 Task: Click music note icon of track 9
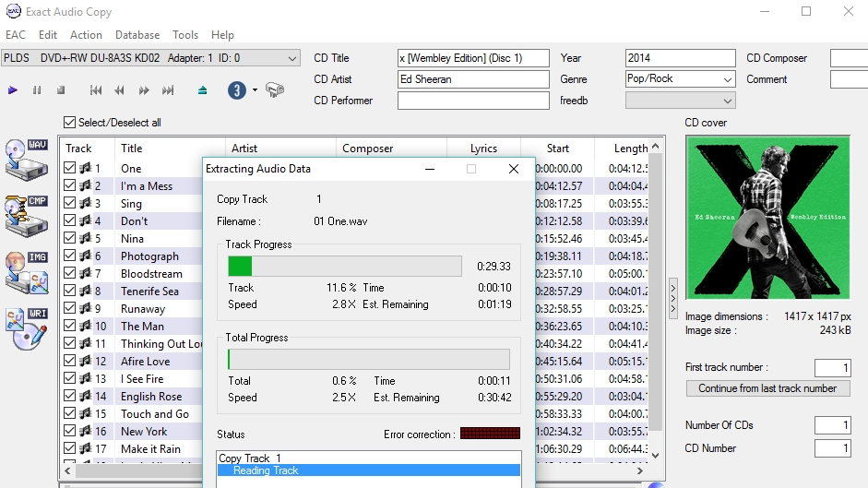tap(85, 308)
